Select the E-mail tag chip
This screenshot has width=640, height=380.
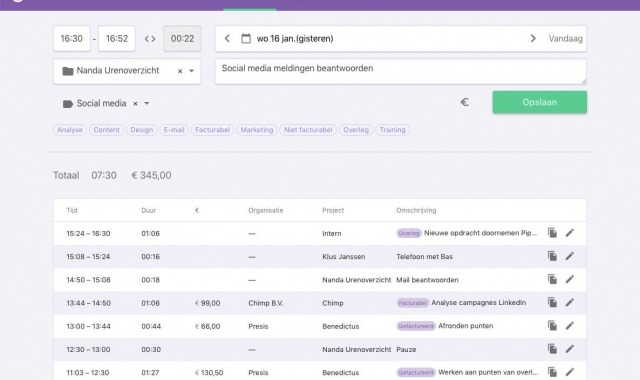[x=174, y=130]
